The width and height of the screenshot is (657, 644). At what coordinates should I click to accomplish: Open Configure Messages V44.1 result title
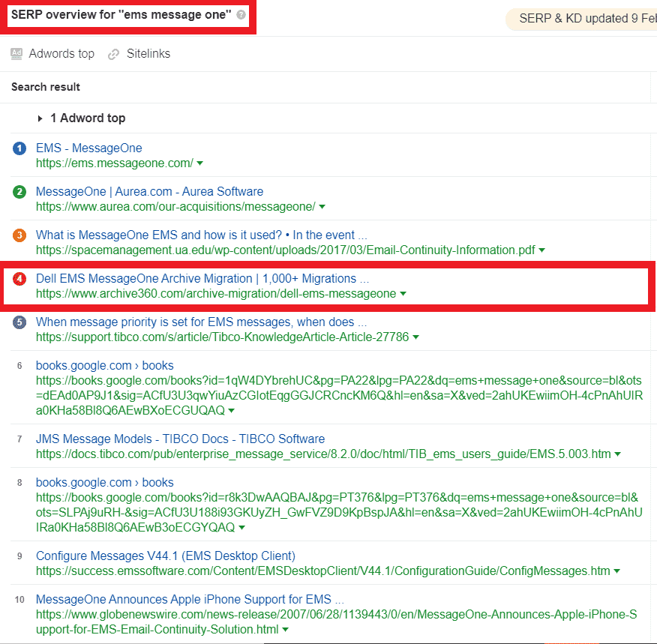pyautogui.click(x=166, y=556)
